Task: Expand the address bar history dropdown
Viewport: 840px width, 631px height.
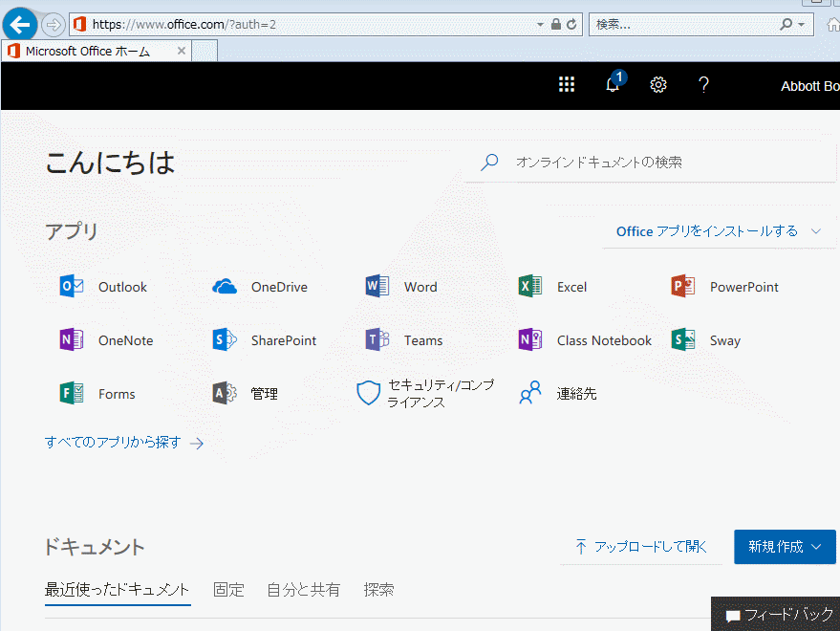Action: [x=540, y=25]
